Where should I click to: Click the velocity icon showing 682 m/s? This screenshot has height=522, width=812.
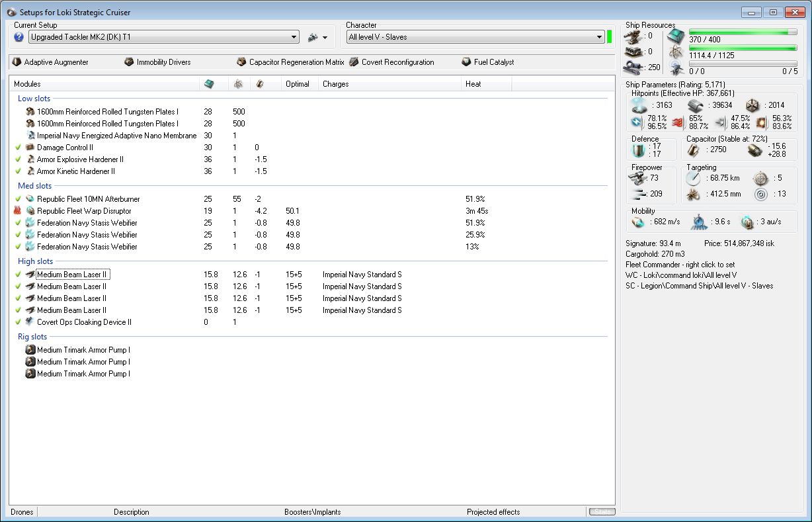[x=638, y=222]
